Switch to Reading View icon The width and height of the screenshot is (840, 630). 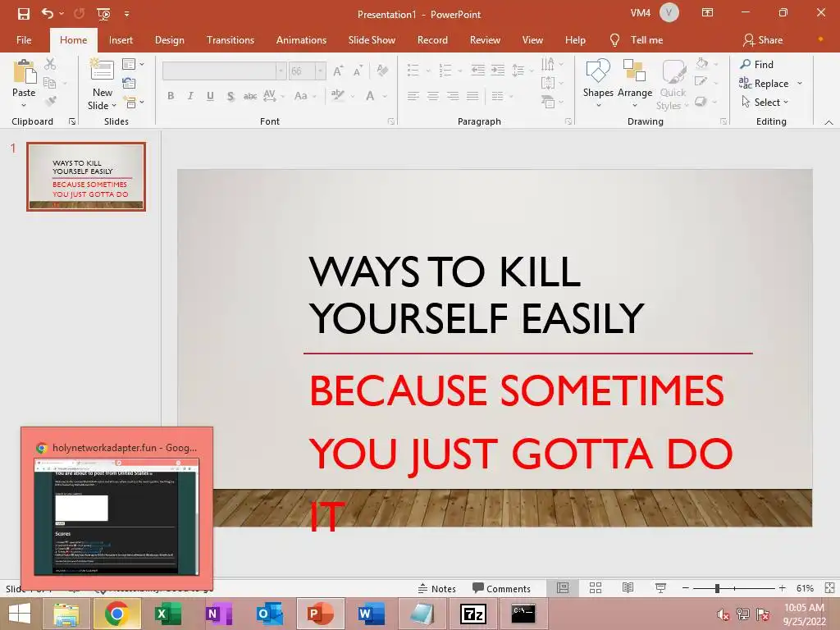[628, 588]
